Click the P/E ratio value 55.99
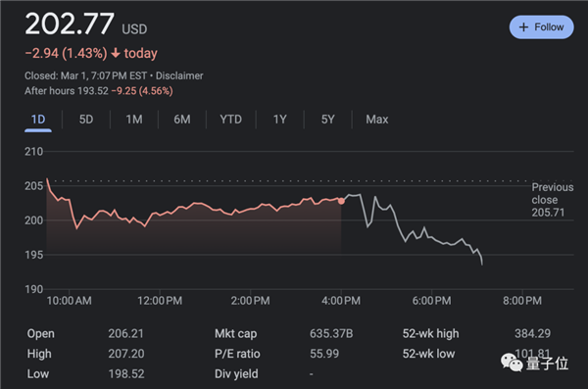This screenshot has width=588, height=389. click(x=324, y=354)
